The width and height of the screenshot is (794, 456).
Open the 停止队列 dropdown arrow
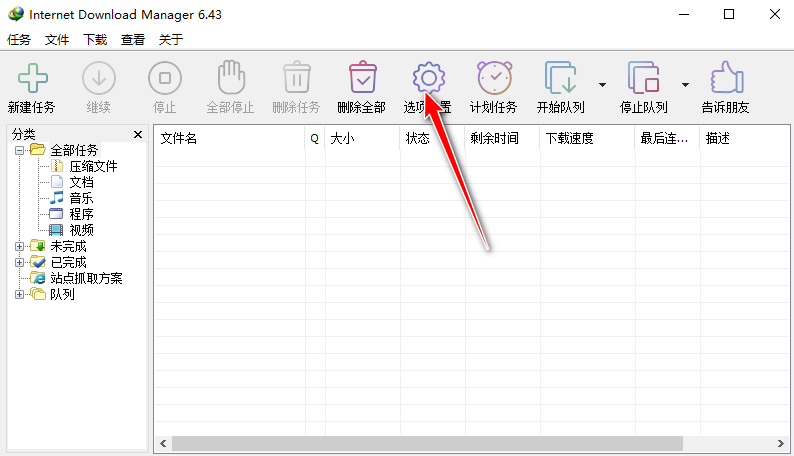685,85
